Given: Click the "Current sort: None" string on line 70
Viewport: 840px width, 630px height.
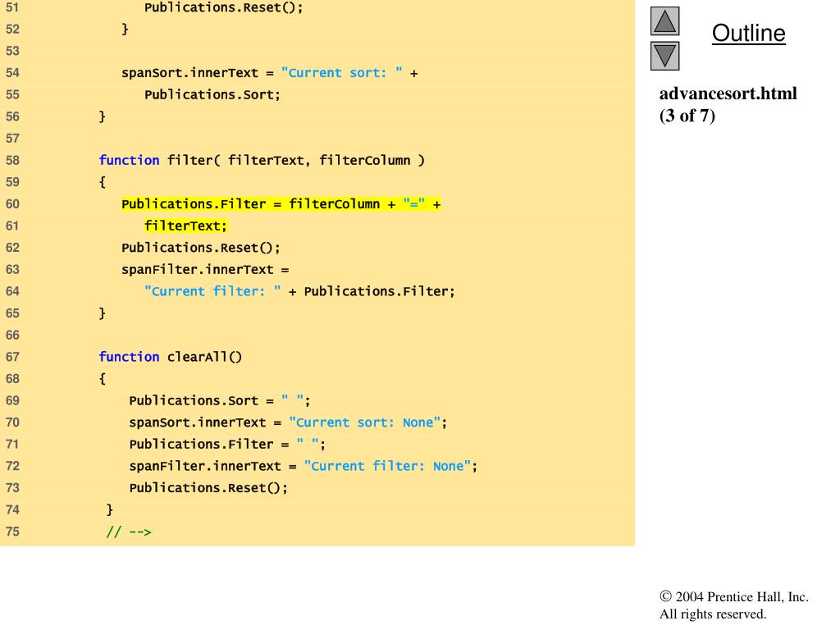Looking at the screenshot, I should (365, 422).
